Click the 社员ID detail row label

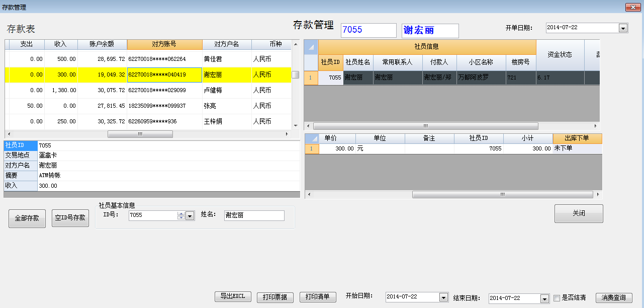(21, 145)
